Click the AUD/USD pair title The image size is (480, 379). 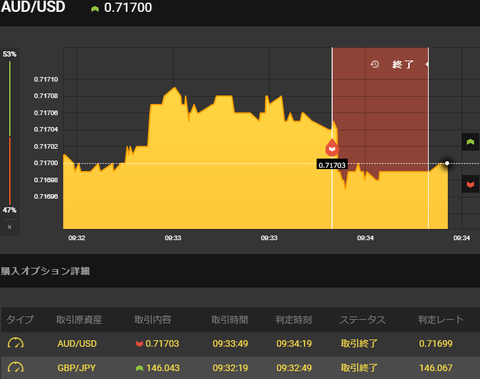tap(33, 7)
